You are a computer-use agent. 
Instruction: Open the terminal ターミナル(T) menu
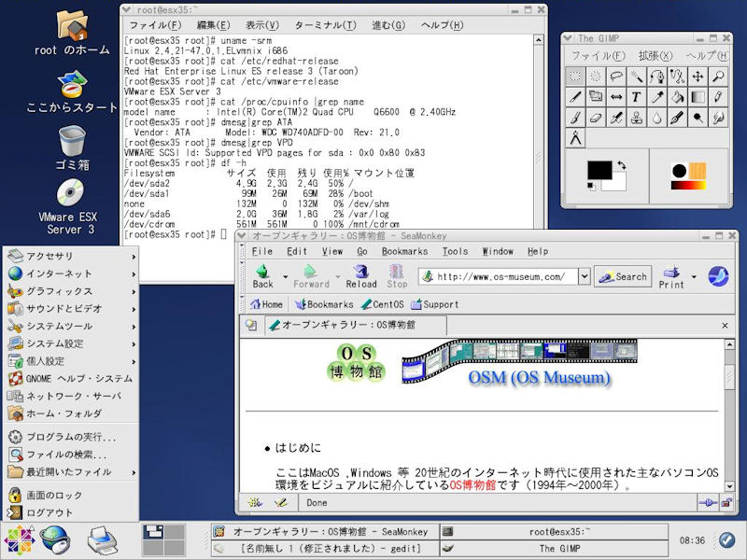[325, 25]
